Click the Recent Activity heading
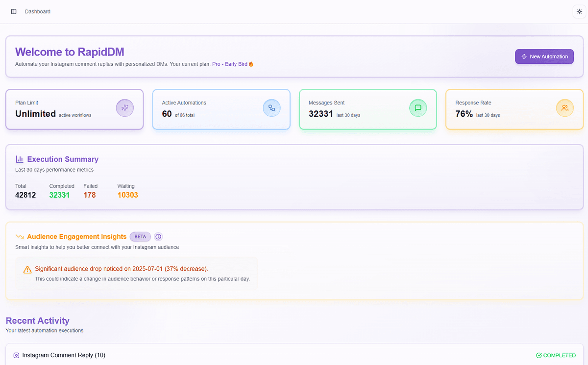 point(38,321)
